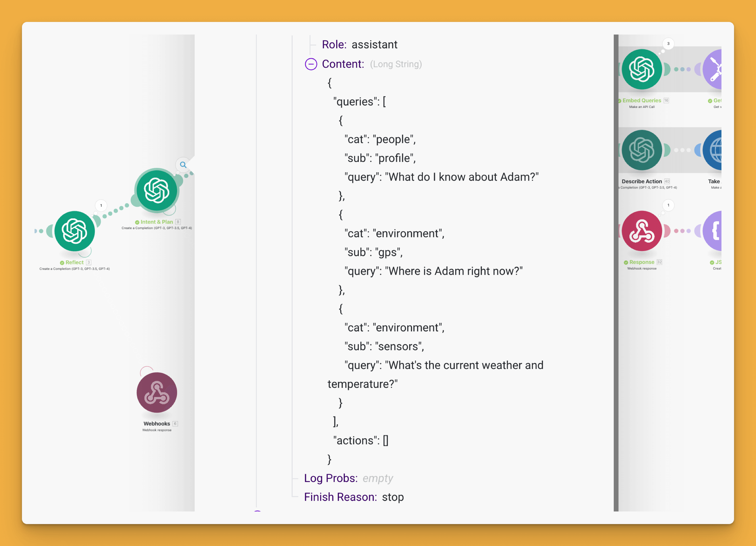Select the Response webhook module

(642, 231)
